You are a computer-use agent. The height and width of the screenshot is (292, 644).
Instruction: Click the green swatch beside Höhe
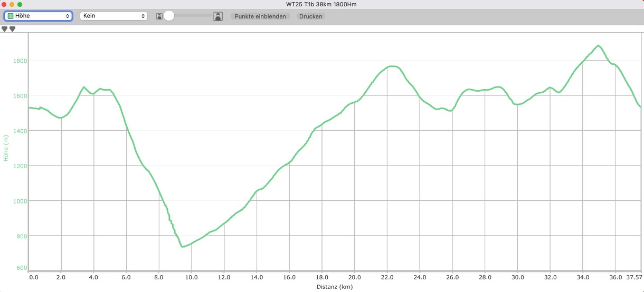click(11, 16)
